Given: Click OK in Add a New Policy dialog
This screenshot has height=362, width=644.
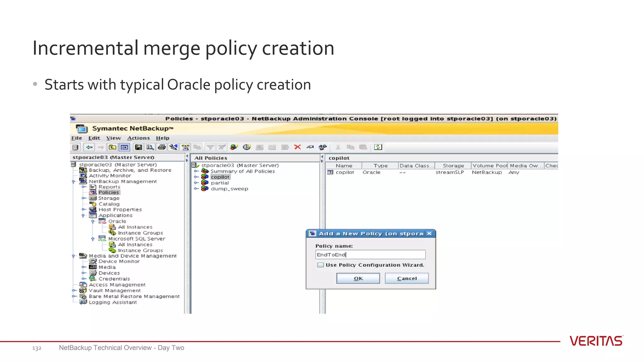Looking at the screenshot, I should (358, 278).
